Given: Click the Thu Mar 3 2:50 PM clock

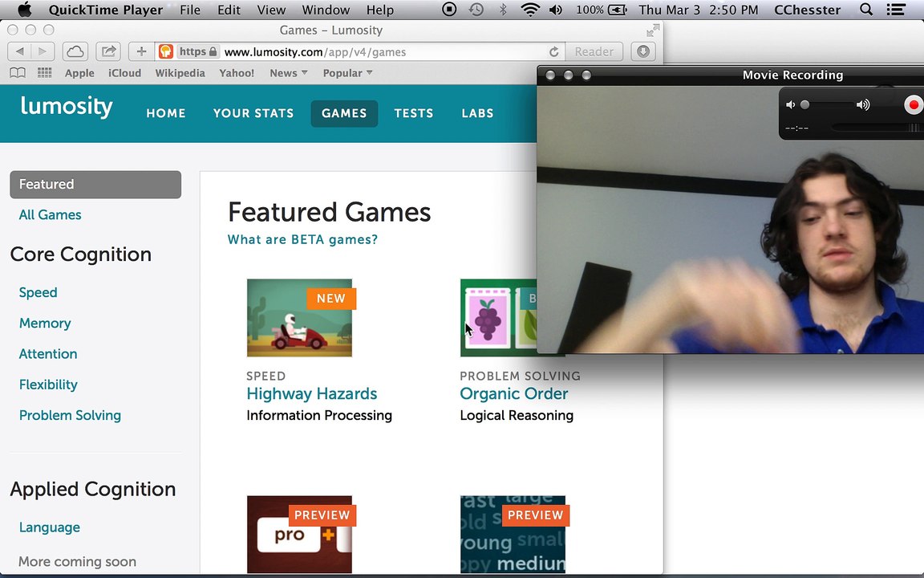Looking at the screenshot, I should [x=699, y=10].
